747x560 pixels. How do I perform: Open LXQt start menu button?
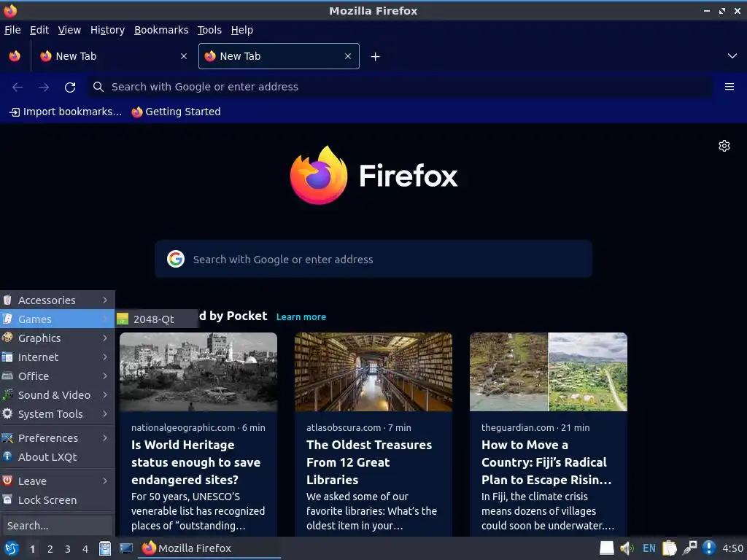click(x=12, y=548)
